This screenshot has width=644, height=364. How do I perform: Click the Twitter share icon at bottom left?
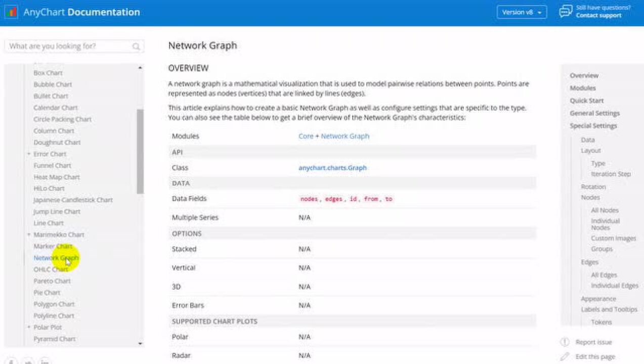[x=28, y=362]
